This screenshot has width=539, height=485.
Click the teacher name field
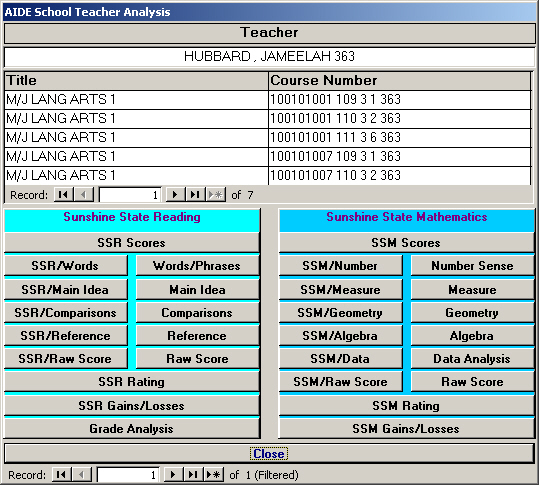tap(269, 57)
